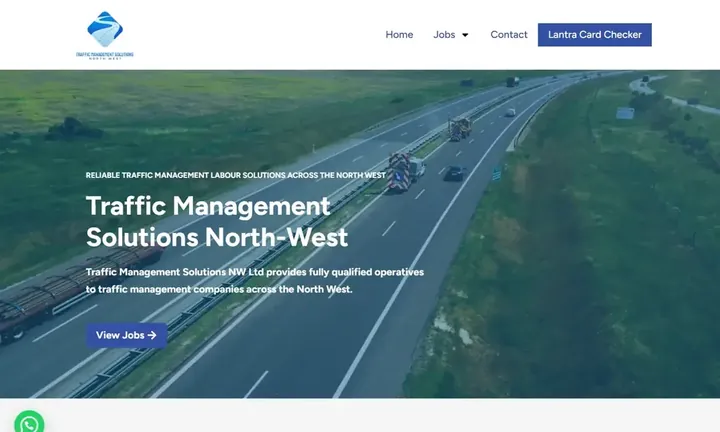This screenshot has width=720, height=432.
Task: Go to the Home menu item
Action: click(x=399, y=34)
